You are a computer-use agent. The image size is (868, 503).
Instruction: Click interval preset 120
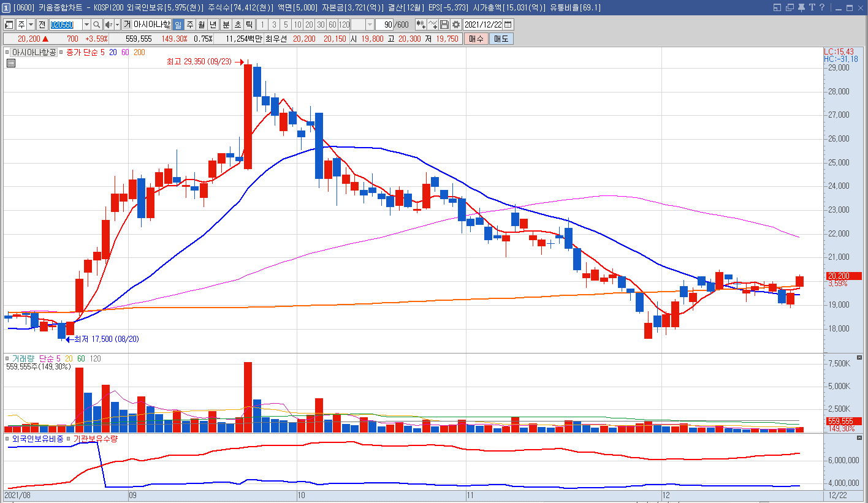(x=344, y=25)
